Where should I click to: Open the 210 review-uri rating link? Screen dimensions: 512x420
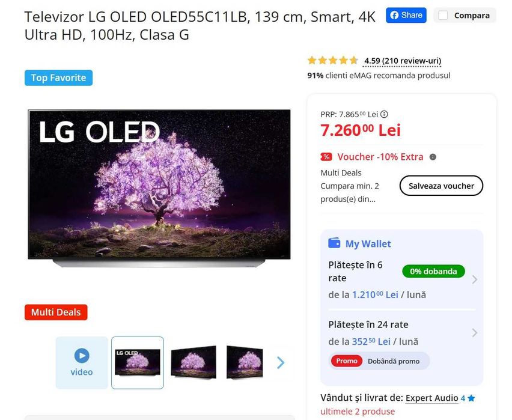403,61
